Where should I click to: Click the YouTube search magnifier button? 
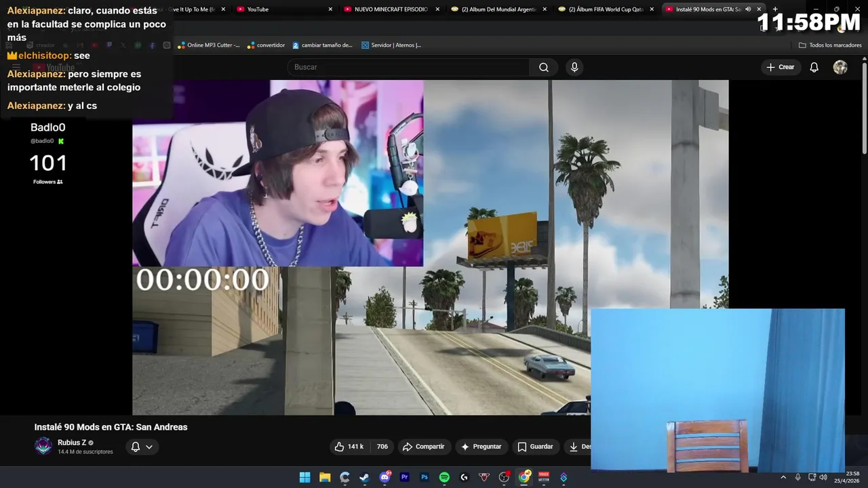544,67
